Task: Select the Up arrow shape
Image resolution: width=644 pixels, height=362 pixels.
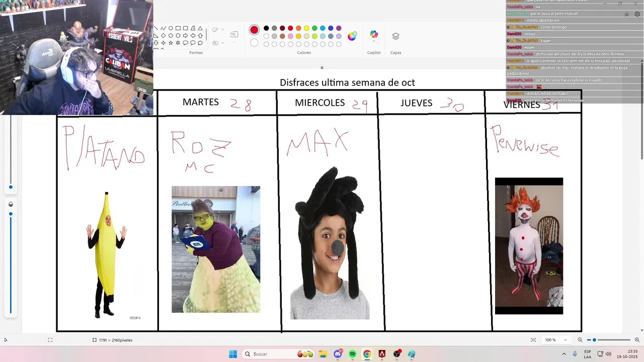Action: coord(200,36)
